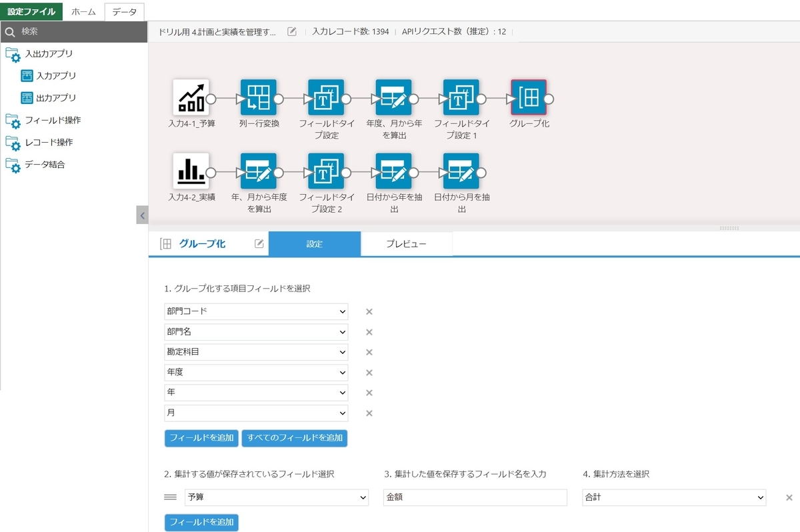Click the output port of グループ化 node

pos(549,99)
